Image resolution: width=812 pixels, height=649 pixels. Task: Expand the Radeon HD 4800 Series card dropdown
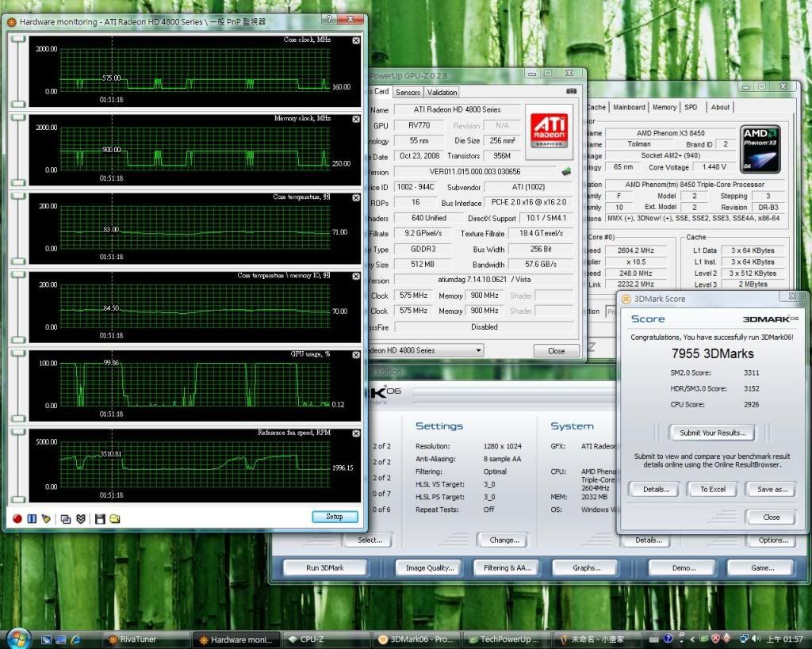tap(478, 350)
